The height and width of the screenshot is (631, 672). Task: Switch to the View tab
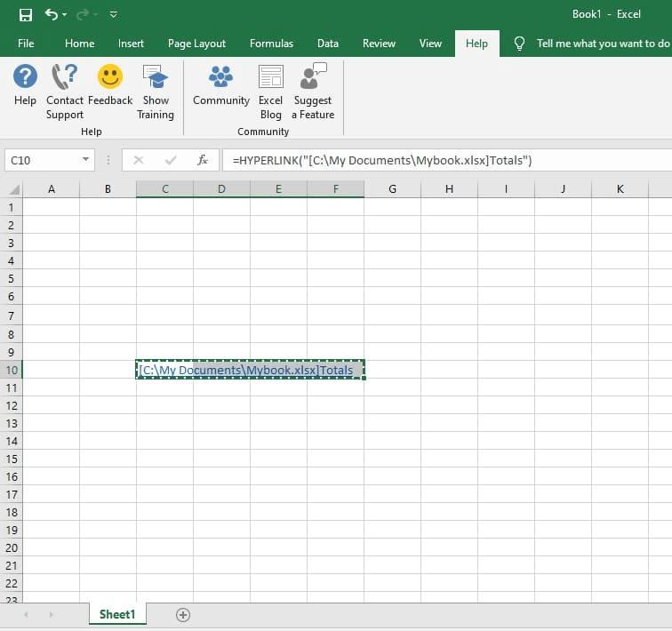coord(430,44)
